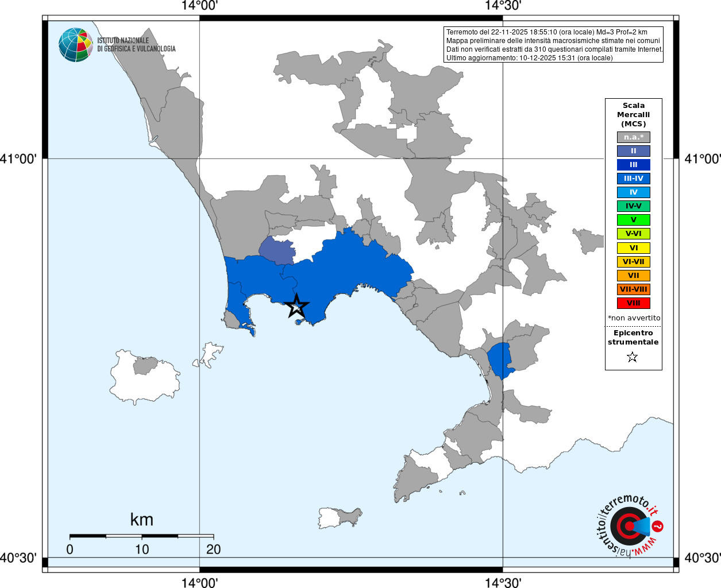Click the epicenter star on the map
Screen dimensions: 721x588
[x=296, y=306]
